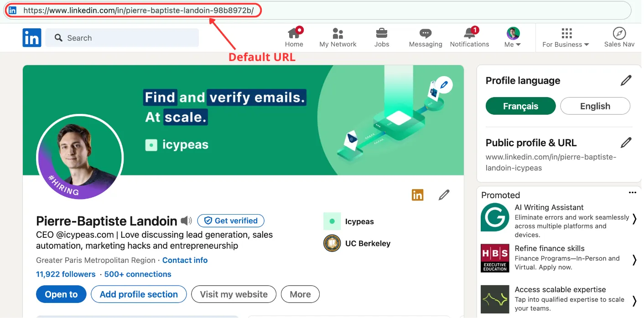Image resolution: width=644 pixels, height=318 pixels.
Task: Click Greater Paris Metropolitan Region text
Action: (96, 260)
